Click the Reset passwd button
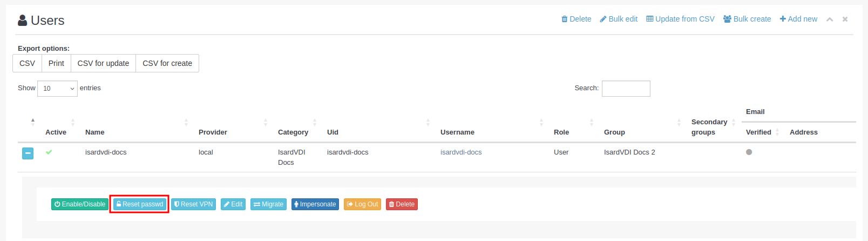The width and height of the screenshot is (868, 241). tap(139, 204)
